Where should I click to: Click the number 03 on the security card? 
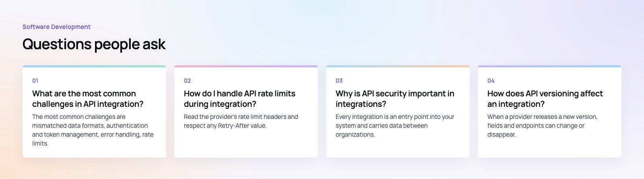click(x=339, y=81)
